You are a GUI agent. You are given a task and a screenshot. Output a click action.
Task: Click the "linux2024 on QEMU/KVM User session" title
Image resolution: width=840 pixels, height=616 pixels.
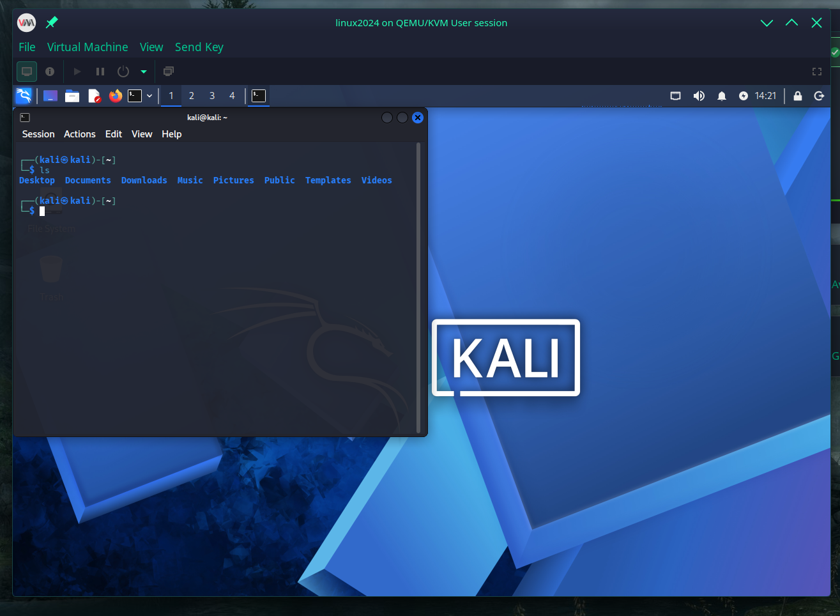click(422, 23)
